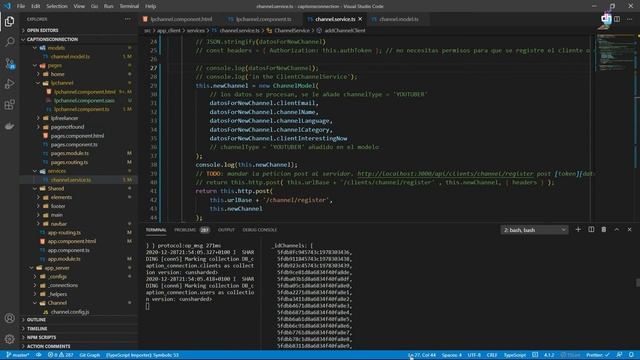Open the Manage gear icon
Image resolution: width=640 pixels, height=360 pixels.
click(9, 339)
